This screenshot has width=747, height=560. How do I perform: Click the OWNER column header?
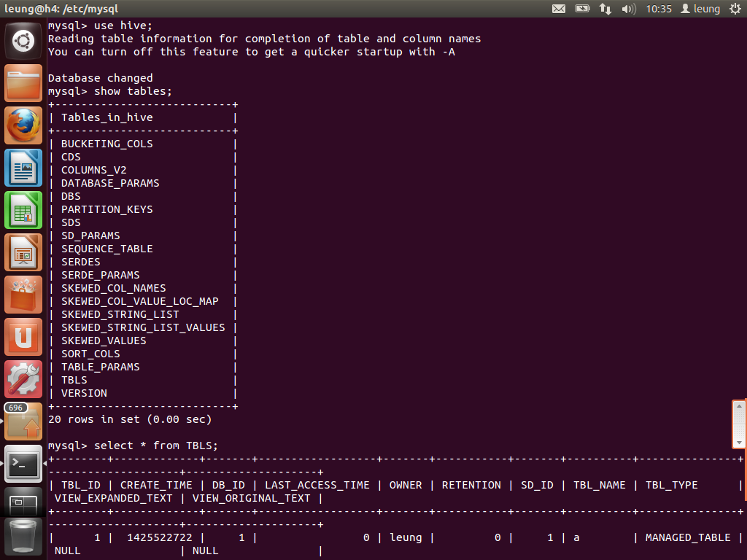[406, 485]
